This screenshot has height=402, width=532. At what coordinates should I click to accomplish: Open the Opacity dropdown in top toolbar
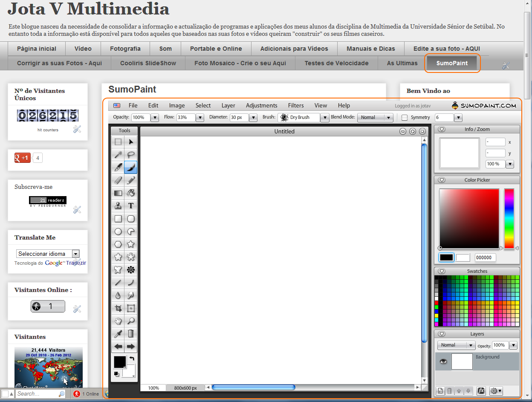pos(155,118)
